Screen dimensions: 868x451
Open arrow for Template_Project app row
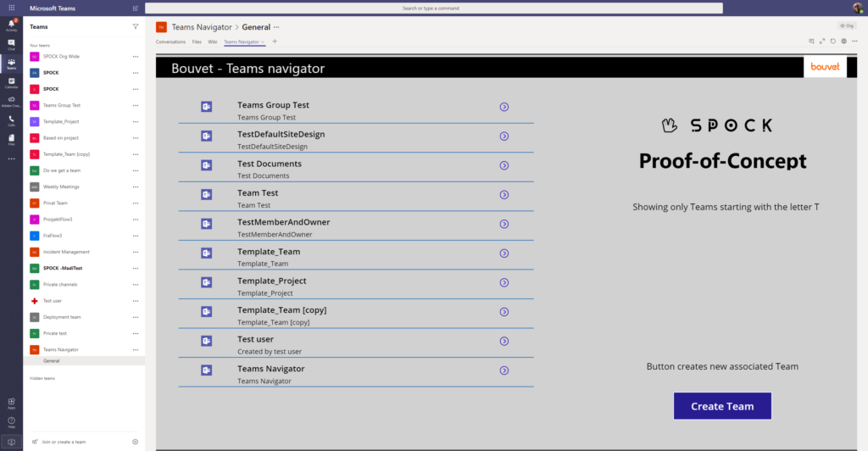click(x=504, y=283)
